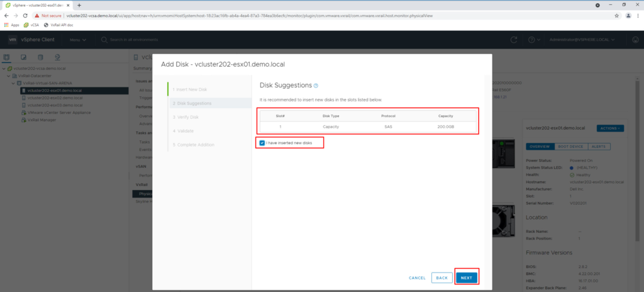Collapse the vcluster202-vcsa.demo.local tree node
The image size is (644, 292).
tap(4, 69)
